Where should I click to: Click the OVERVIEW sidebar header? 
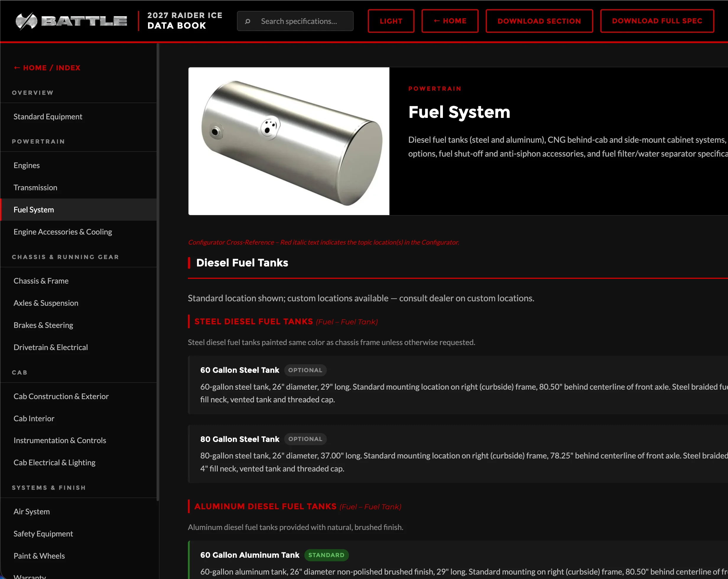(32, 93)
